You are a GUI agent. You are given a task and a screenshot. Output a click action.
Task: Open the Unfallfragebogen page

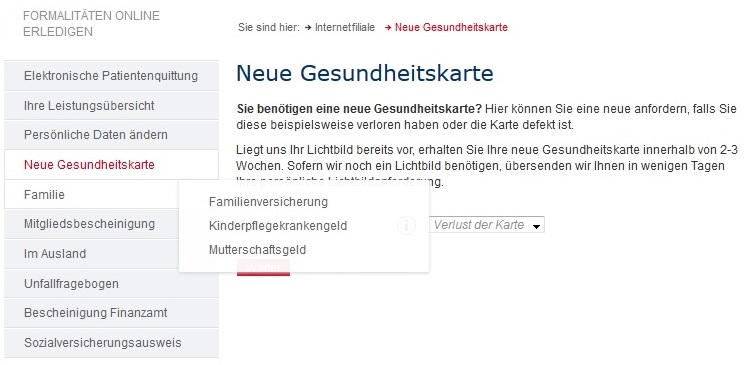pyautogui.click(x=111, y=284)
